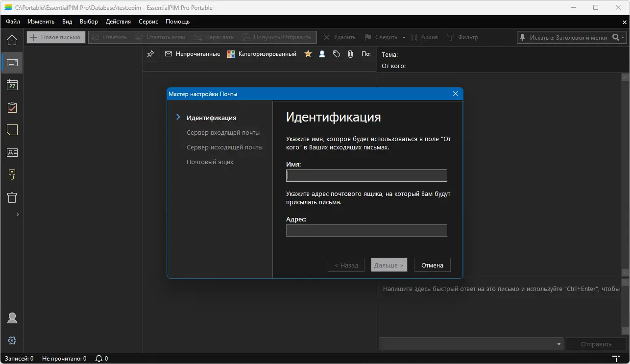The width and height of the screenshot is (630, 364).
Task: Expand the sidebar with the small chevron
Action: point(18,214)
